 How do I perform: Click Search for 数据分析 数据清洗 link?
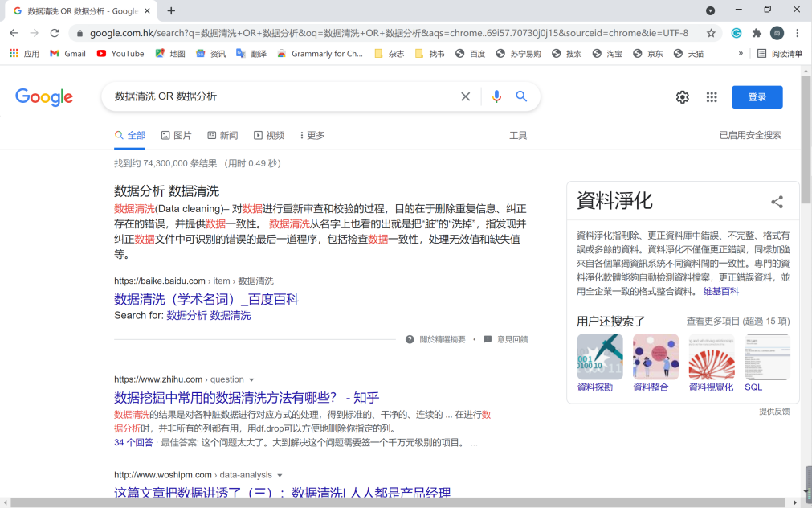click(208, 316)
